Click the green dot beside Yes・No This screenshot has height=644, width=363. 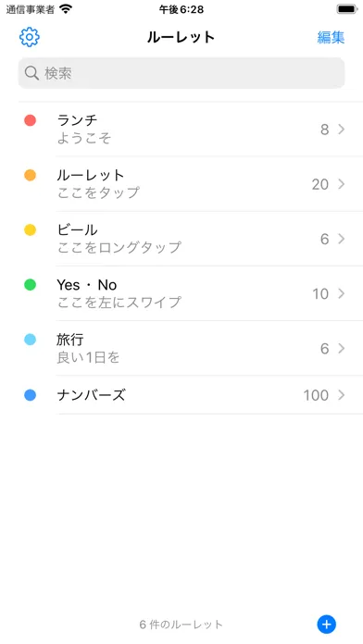pos(30,285)
